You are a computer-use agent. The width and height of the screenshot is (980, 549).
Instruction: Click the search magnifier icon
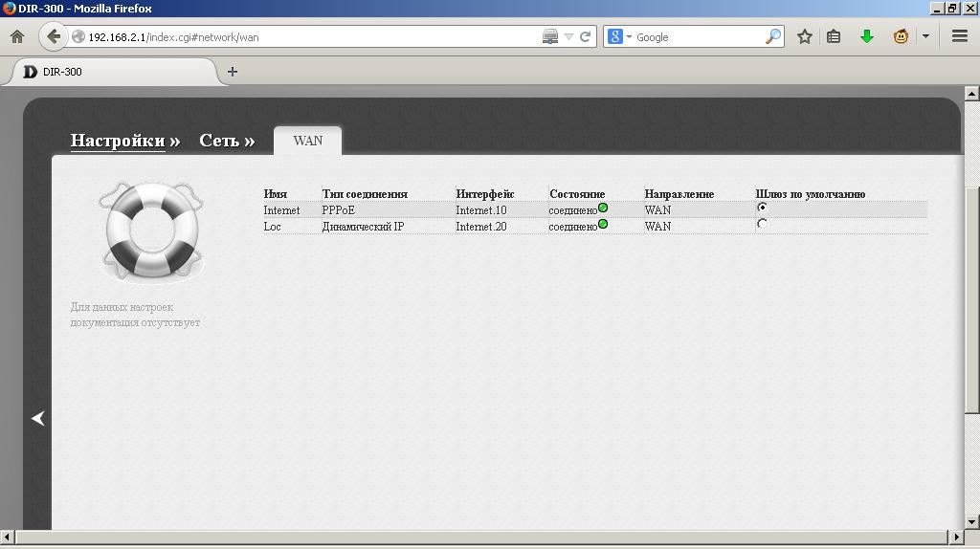point(773,37)
